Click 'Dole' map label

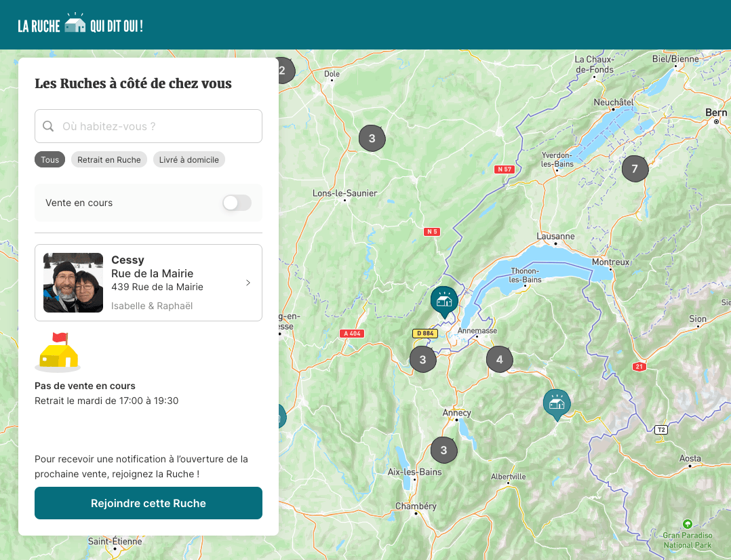332,74
